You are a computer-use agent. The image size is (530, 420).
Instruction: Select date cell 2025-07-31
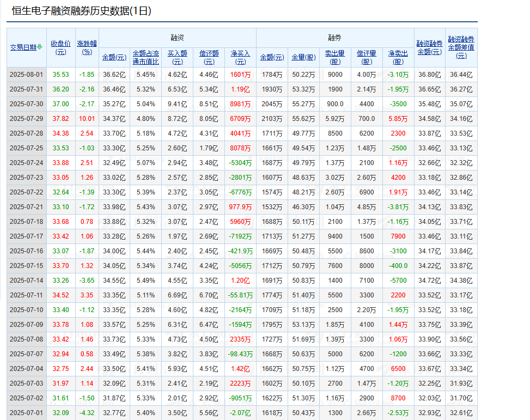coord(27,89)
